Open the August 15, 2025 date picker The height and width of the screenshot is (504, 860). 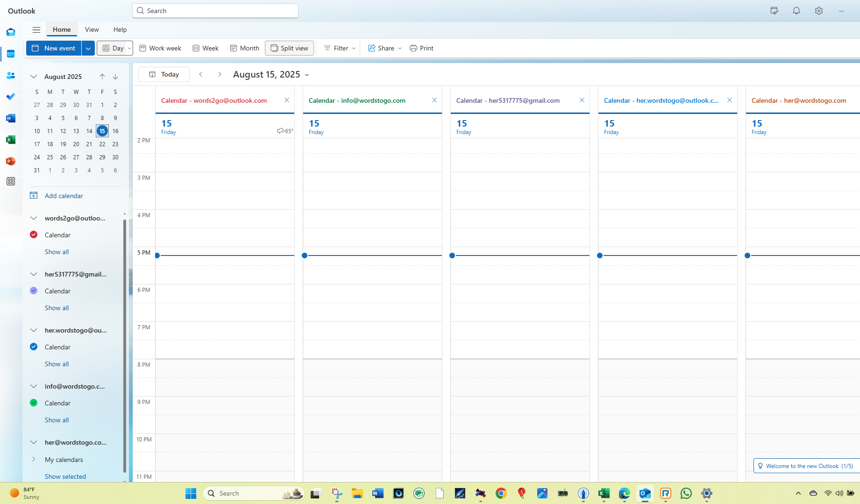click(307, 74)
